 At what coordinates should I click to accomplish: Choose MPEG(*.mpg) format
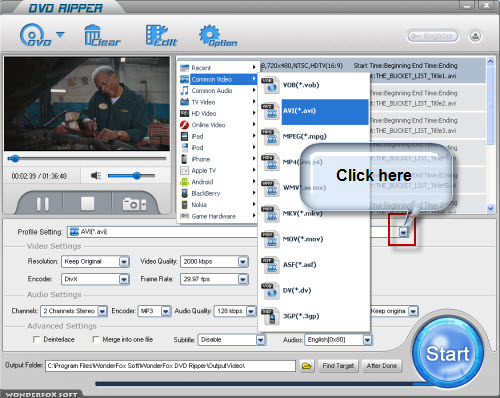[x=314, y=137]
